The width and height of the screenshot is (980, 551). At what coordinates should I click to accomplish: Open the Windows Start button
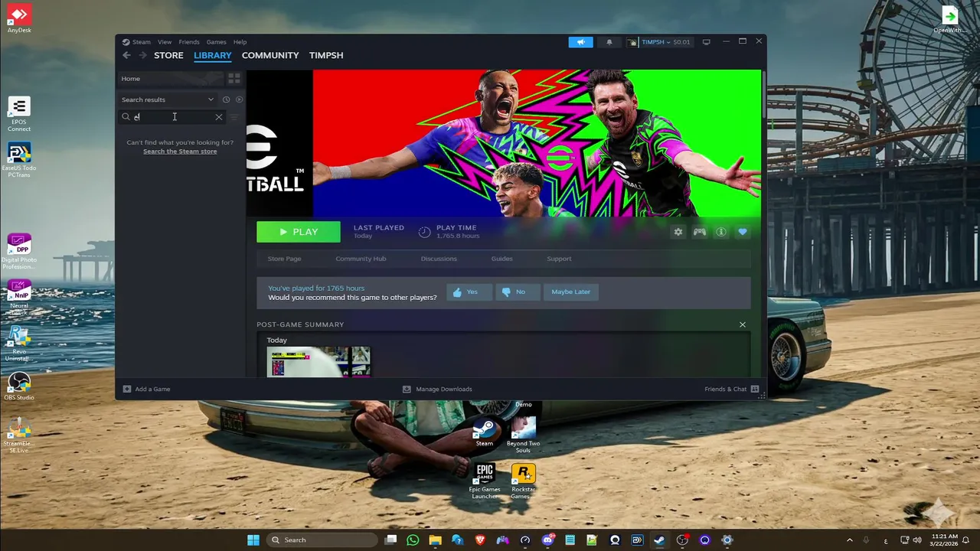[x=253, y=540]
